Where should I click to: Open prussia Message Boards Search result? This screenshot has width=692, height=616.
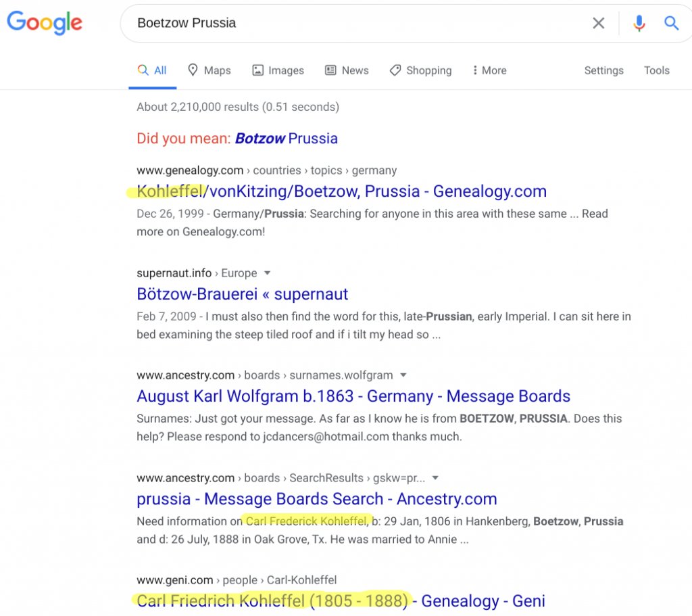(317, 499)
